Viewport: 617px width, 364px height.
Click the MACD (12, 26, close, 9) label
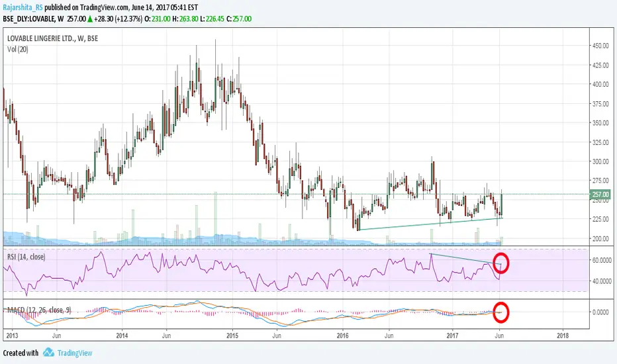click(39, 310)
